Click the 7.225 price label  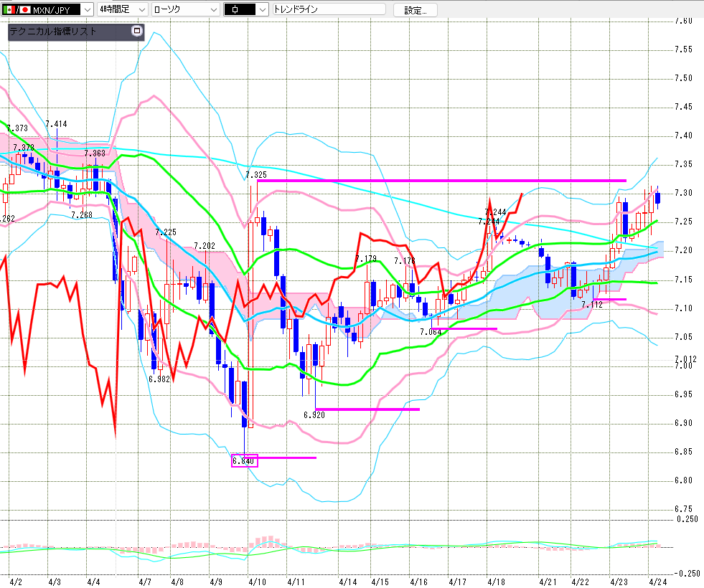click(166, 232)
